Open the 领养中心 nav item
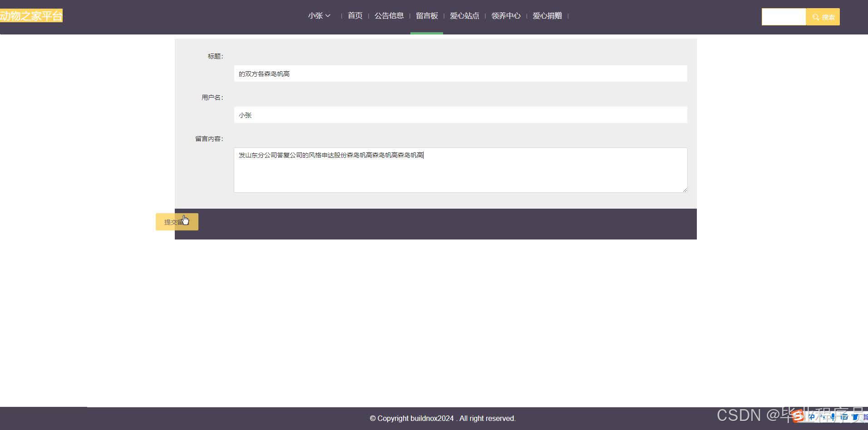868x430 pixels. pos(506,16)
